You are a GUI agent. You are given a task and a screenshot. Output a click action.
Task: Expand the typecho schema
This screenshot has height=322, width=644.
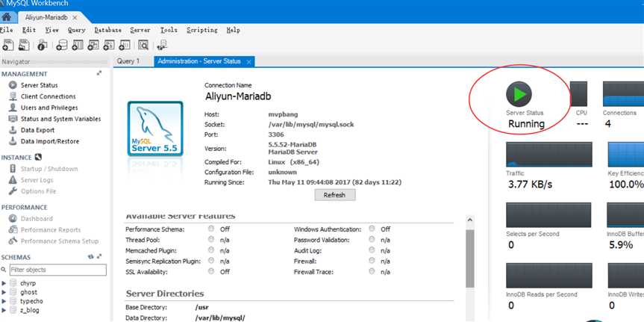[4, 301]
